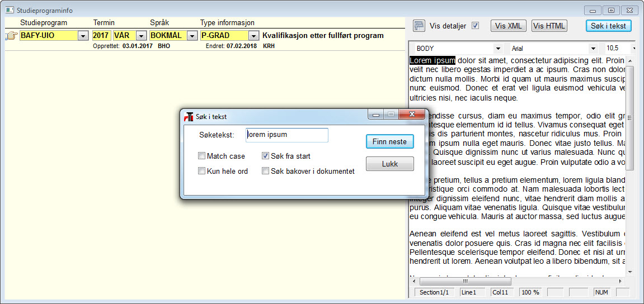Click the horizontal scrollbar thumb of the text editor
Viewport: 644px width, 304px height.
coord(466,282)
